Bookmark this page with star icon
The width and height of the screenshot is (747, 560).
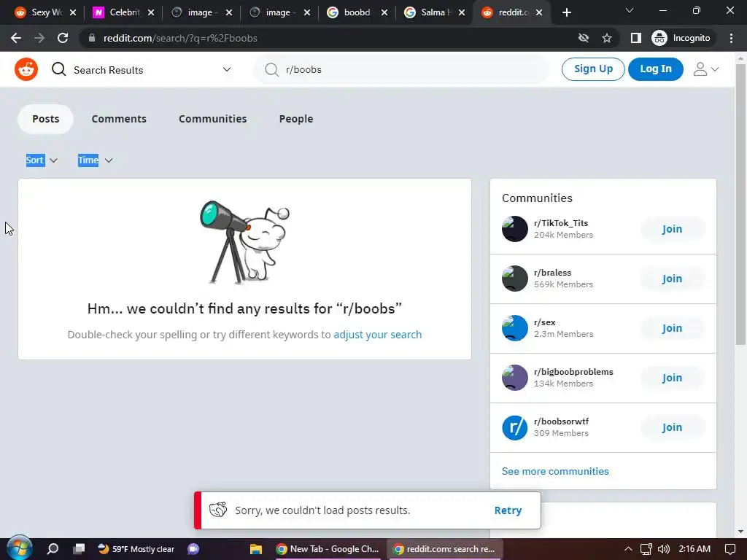tap(606, 38)
